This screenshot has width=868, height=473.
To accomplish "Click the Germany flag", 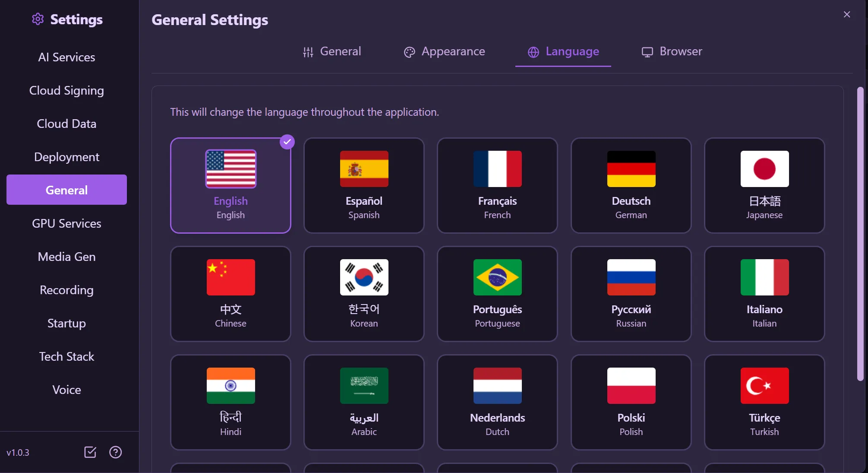I will pyautogui.click(x=631, y=169).
